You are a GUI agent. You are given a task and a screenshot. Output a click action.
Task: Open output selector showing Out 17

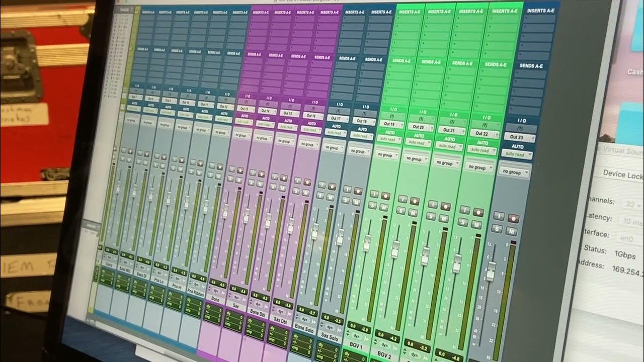coord(338,119)
